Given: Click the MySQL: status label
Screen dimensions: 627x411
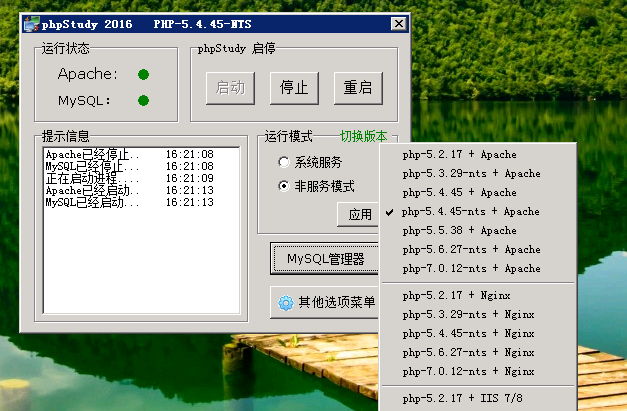Looking at the screenshot, I should (x=84, y=100).
